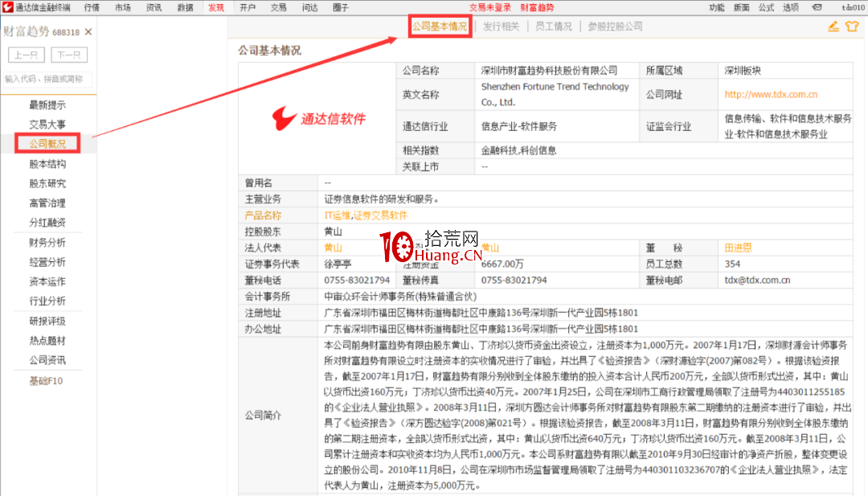
Task: Select 高管治理 in the sidebar
Action: (x=47, y=203)
